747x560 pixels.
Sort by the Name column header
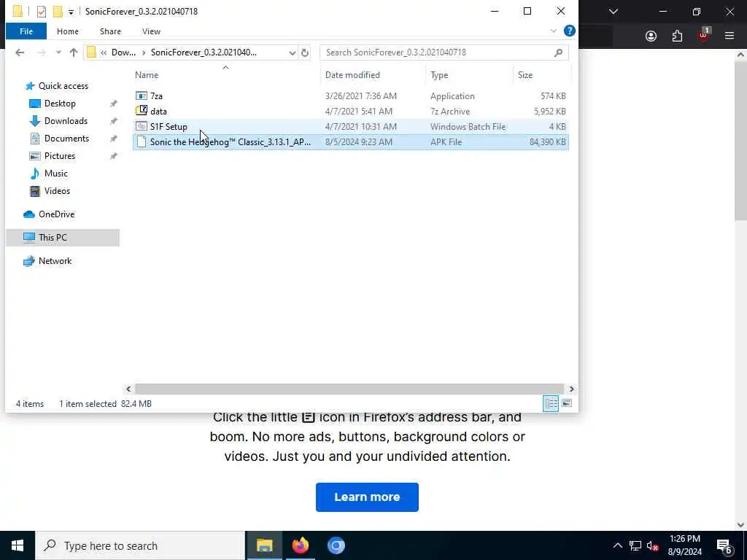click(227, 75)
